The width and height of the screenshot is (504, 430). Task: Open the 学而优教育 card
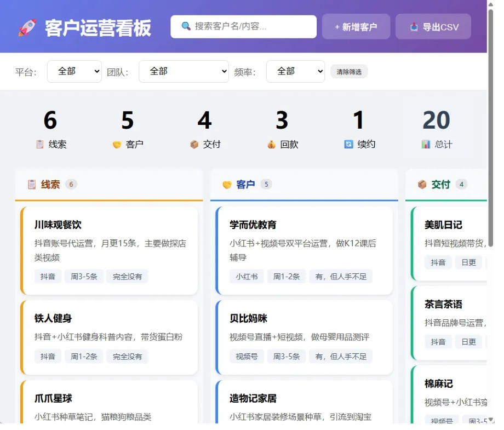click(x=305, y=251)
